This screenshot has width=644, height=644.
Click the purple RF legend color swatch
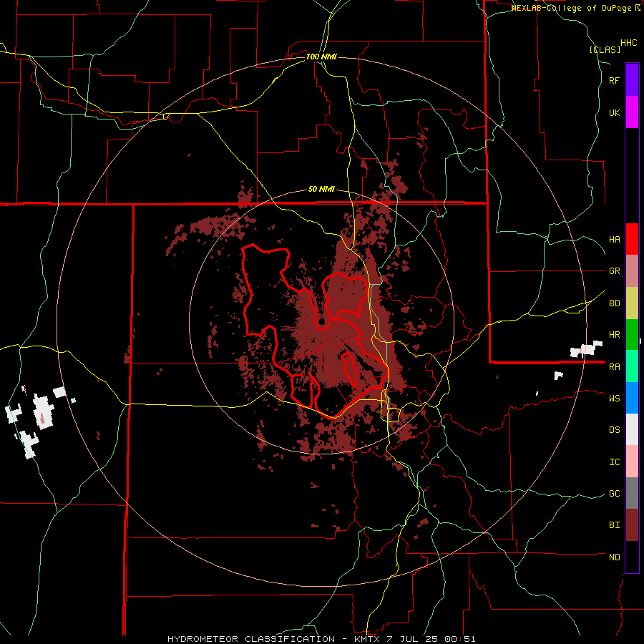tap(632, 80)
